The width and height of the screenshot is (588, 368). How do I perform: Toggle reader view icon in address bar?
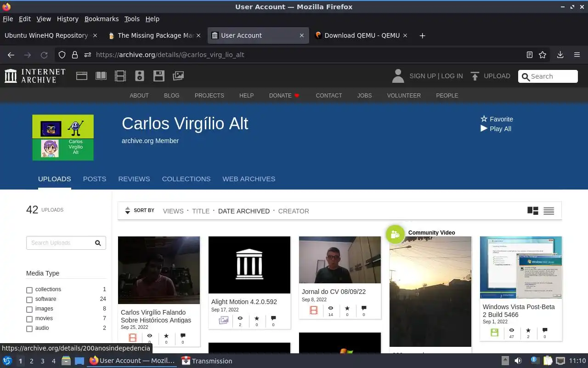530,55
